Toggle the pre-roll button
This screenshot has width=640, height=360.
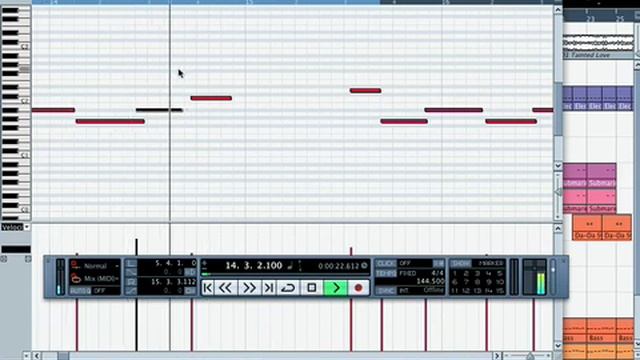[190, 272]
